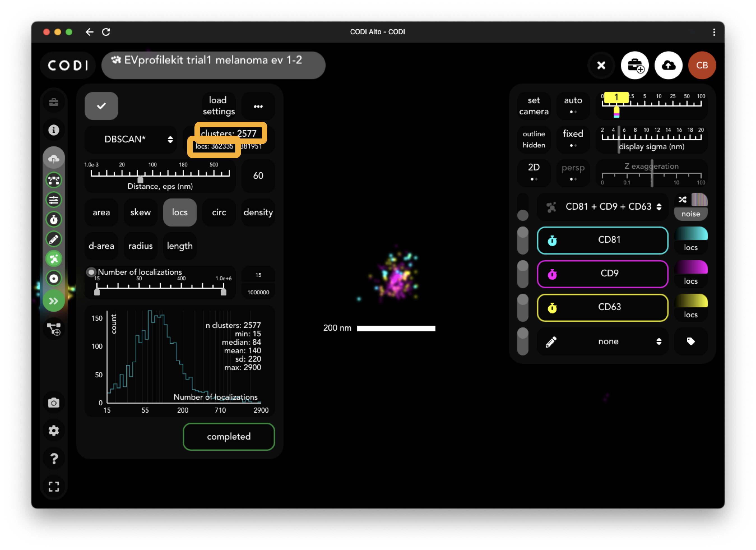Click the CD63 yellow stopwatch icon
The width and height of the screenshot is (756, 550).
click(552, 308)
